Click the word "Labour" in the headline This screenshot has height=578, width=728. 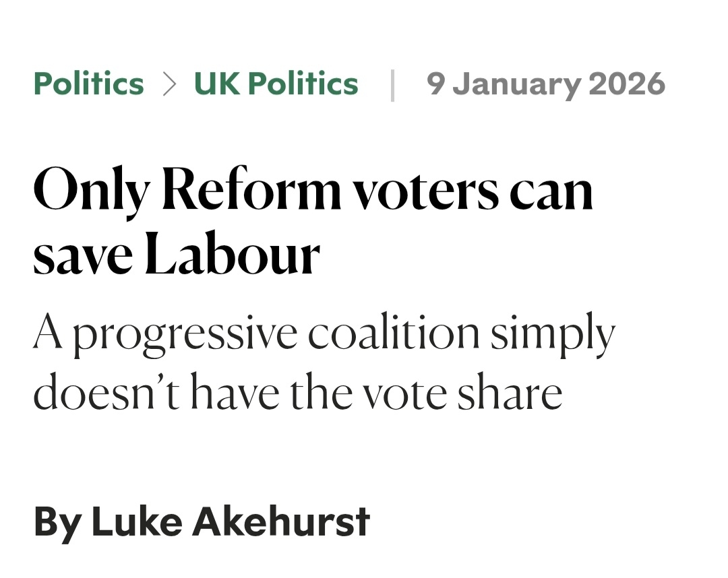click(231, 256)
